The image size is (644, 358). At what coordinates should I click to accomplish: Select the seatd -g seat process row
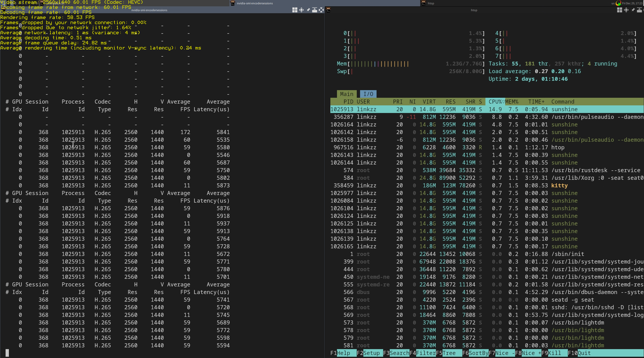coord(487,300)
